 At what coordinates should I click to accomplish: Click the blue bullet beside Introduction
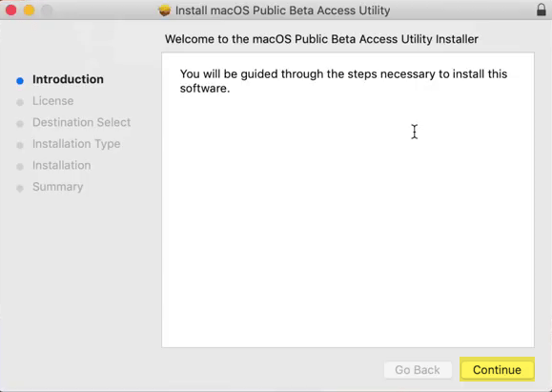coord(20,81)
